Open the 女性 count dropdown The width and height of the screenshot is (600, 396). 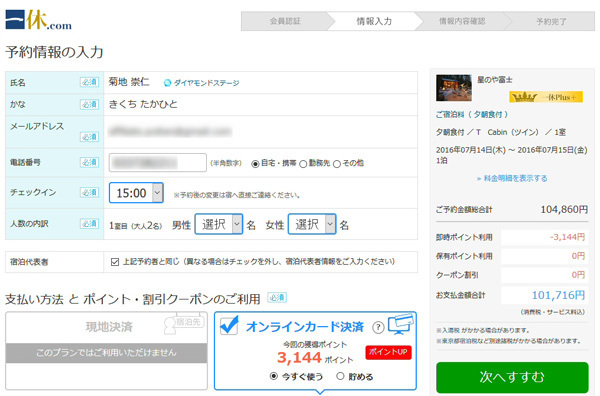312,224
